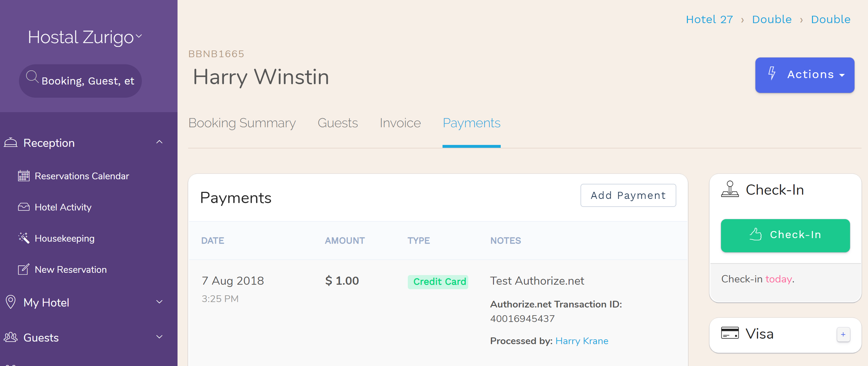Expand the My Hotel menu section
Image resolution: width=868 pixels, height=366 pixels.
pos(160,302)
